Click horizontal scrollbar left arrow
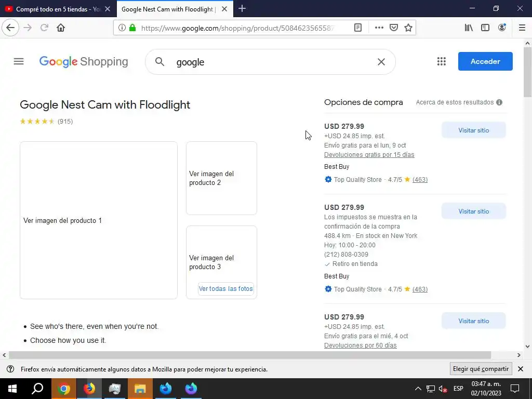The image size is (532, 399). [4, 355]
